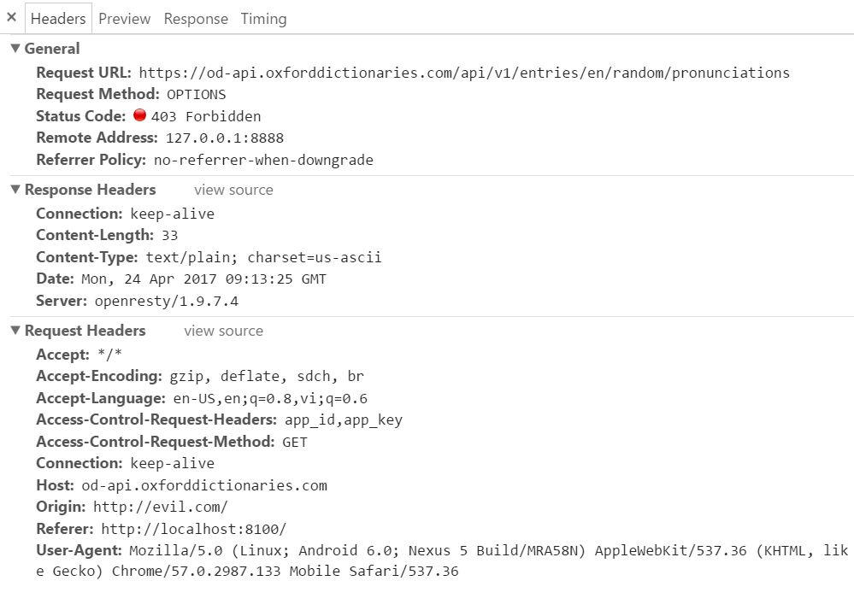This screenshot has width=854, height=616.
Task: Click the Content-Type label
Action: (87, 257)
